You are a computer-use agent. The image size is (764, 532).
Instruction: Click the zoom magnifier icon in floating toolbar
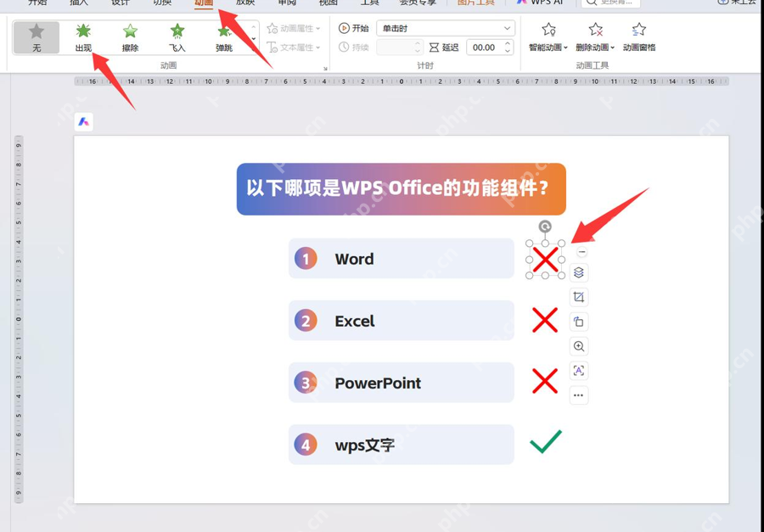pos(579,346)
